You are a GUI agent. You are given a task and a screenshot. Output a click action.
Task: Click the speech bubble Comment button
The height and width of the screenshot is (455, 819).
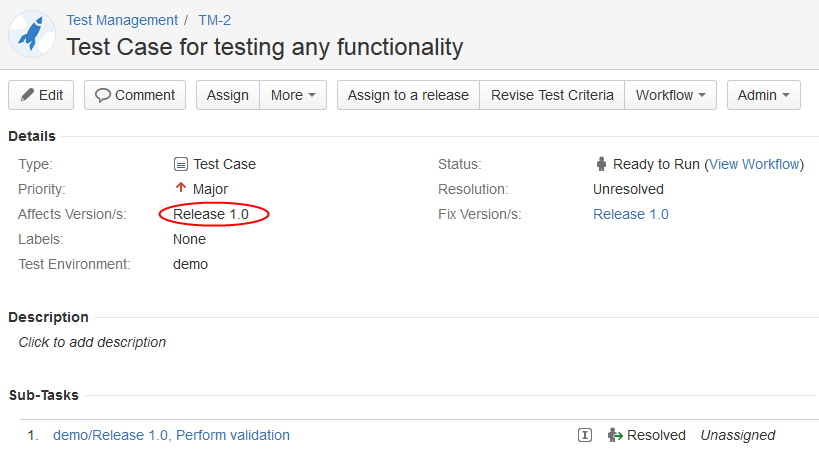135,95
